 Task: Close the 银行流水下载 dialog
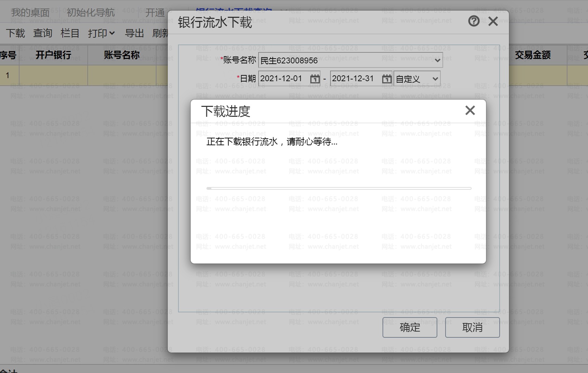[x=493, y=22]
